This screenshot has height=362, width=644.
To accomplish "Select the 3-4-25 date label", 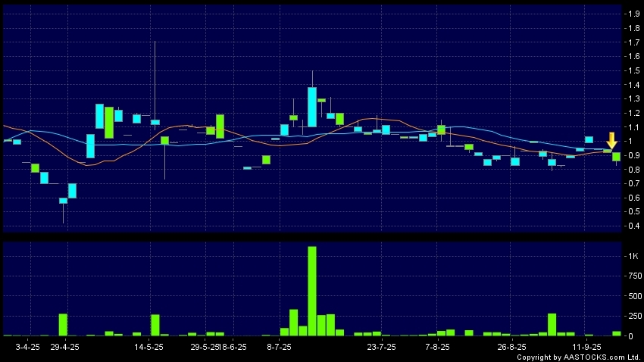I will click(x=27, y=347).
